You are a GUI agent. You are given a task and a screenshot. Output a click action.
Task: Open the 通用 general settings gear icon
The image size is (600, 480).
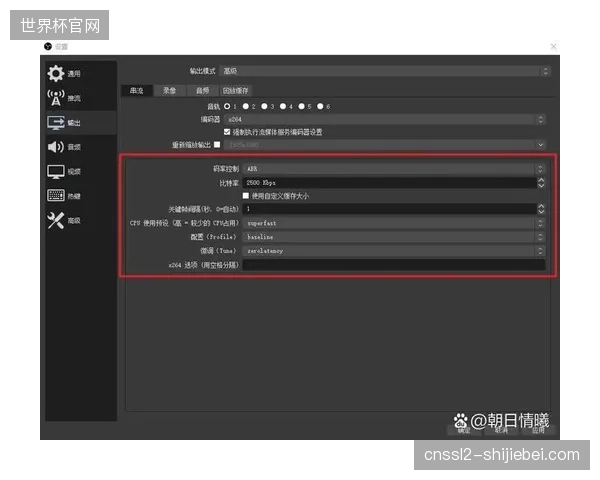[x=56, y=73]
